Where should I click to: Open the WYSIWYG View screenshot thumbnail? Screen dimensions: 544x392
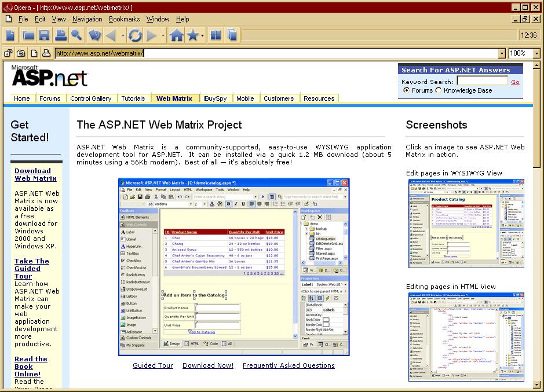coord(466,224)
